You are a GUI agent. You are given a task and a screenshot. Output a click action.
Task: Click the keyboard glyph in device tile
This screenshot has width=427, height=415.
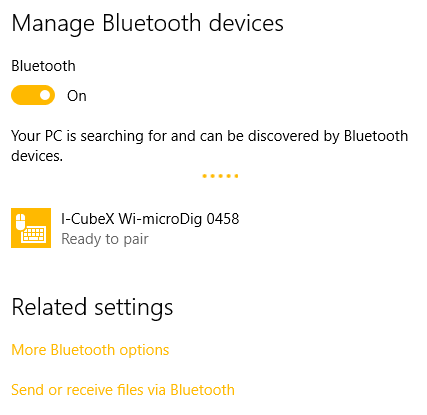click(x=33, y=235)
